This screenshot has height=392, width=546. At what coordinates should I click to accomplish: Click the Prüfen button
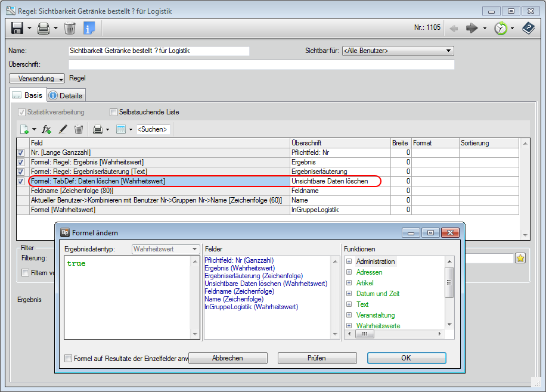(317, 358)
